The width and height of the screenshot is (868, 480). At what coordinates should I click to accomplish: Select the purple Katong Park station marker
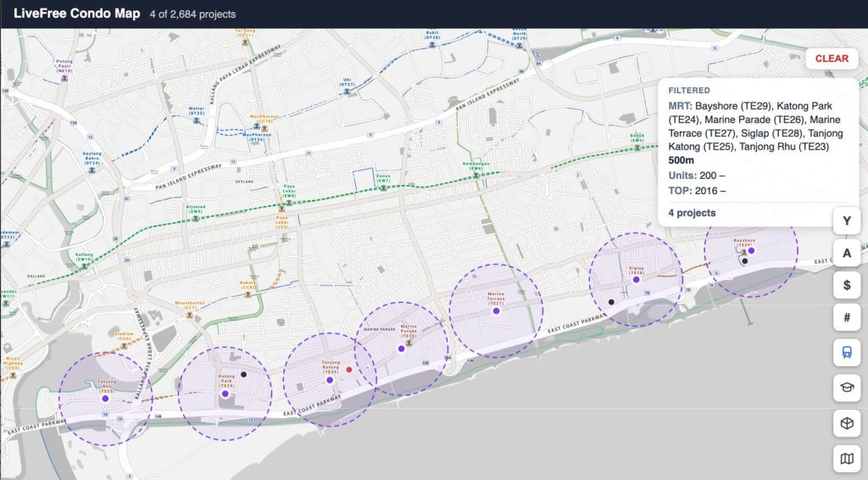point(225,393)
